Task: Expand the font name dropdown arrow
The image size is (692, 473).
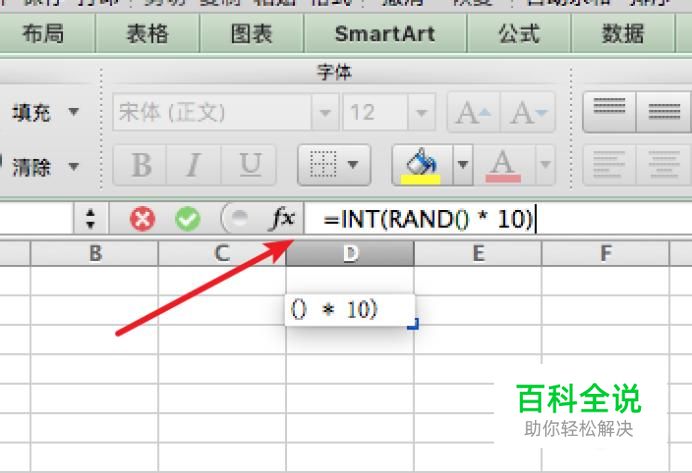Action: (325, 112)
